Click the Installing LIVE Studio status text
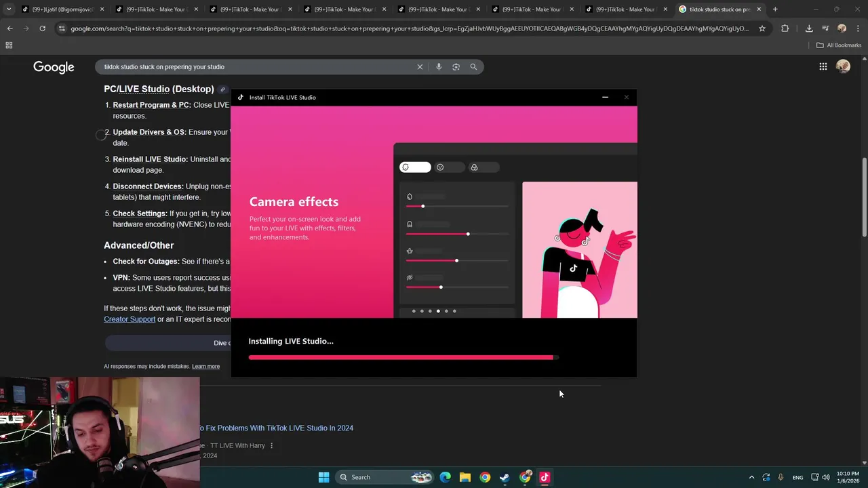868x488 pixels. click(291, 341)
